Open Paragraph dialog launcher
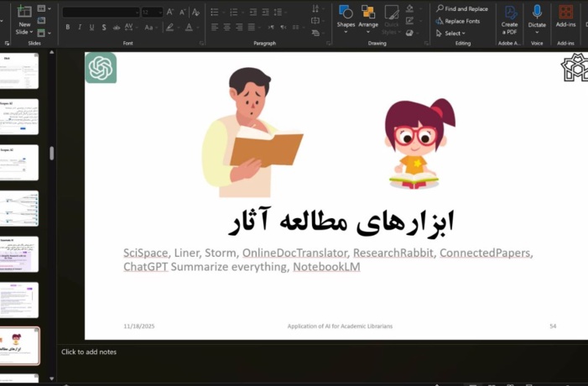Viewport: 588px width, 386px height. (x=329, y=44)
